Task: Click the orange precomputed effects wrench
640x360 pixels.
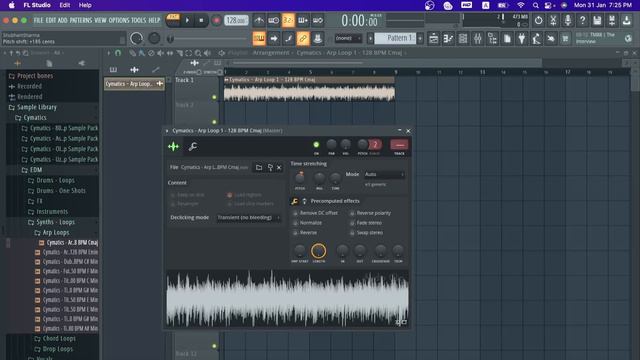Action: point(294,201)
